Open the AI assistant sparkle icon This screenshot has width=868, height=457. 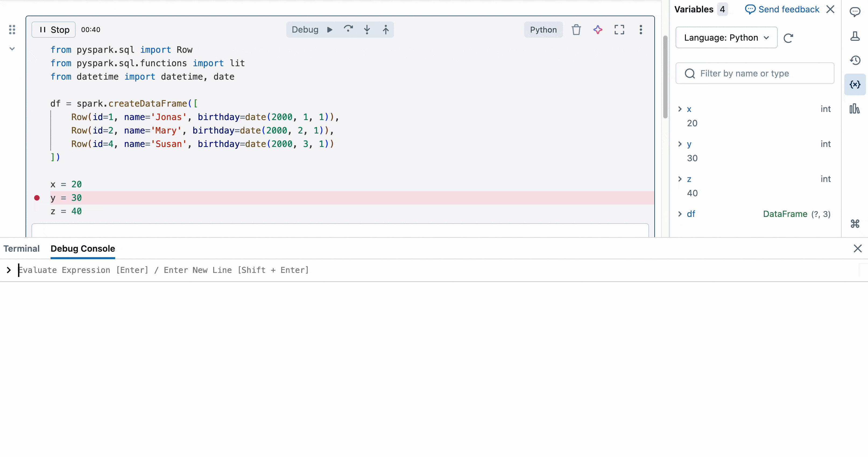[598, 30]
